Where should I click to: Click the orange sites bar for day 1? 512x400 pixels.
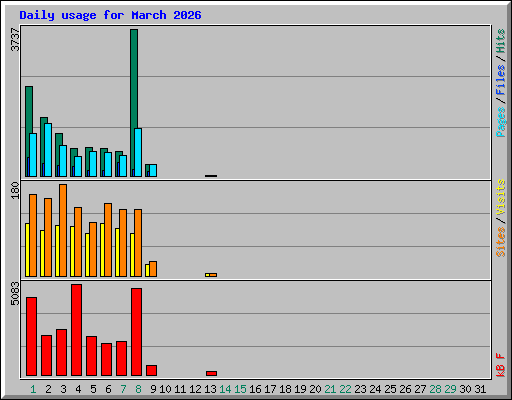coord(33,235)
